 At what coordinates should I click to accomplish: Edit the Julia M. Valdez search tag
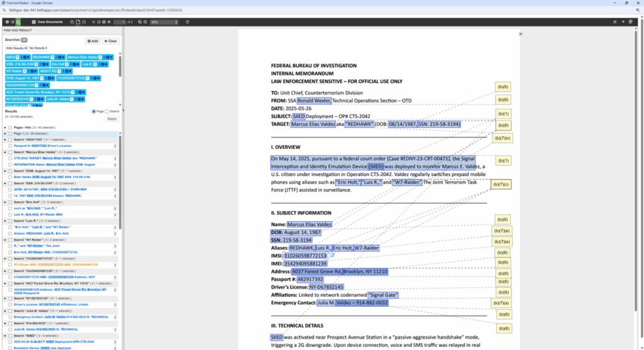click(x=79, y=99)
